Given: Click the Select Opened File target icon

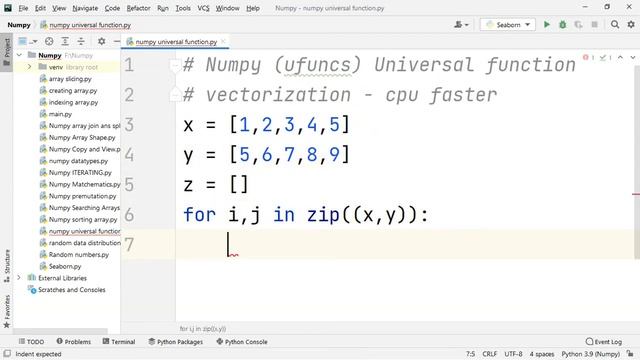Looking at the screenshot, I should pyautogui.click(x=49, y=41).
